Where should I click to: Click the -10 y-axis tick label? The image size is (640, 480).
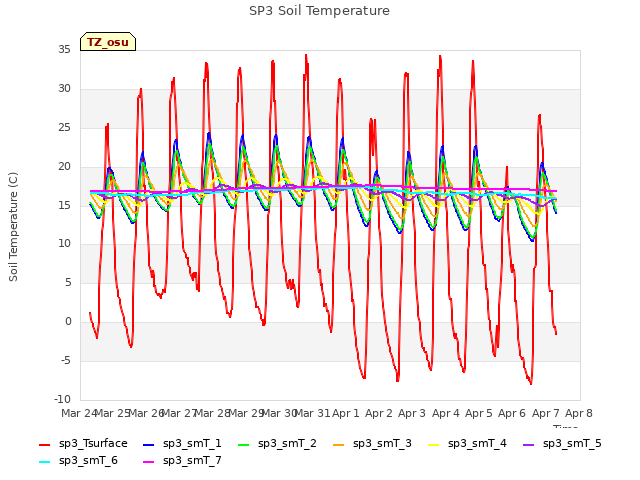(62, 399)
